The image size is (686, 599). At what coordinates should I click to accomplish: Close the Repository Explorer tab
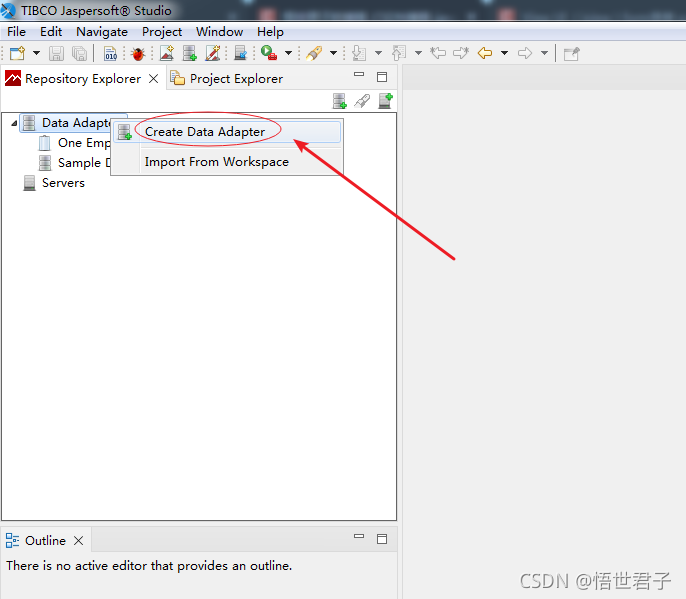point(154,79)
